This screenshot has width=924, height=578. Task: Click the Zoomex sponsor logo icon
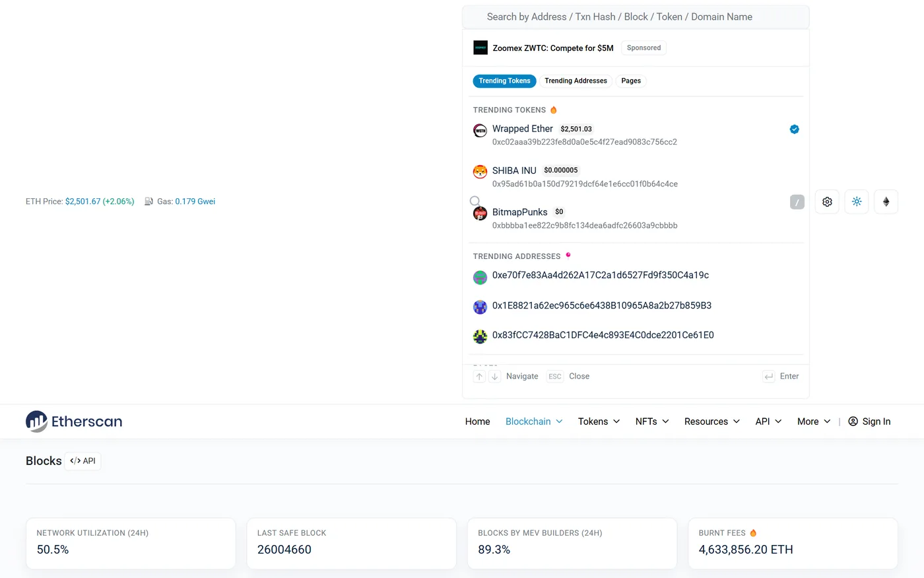(480, 48)
